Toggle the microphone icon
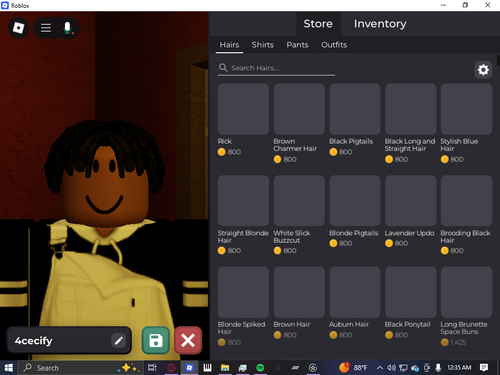The image size is (500, 375). point(68,28)
